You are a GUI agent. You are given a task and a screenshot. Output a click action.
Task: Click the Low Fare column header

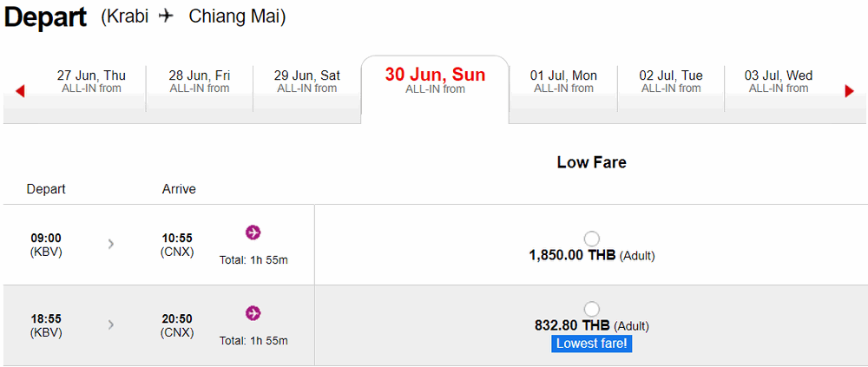click(591, 162)
